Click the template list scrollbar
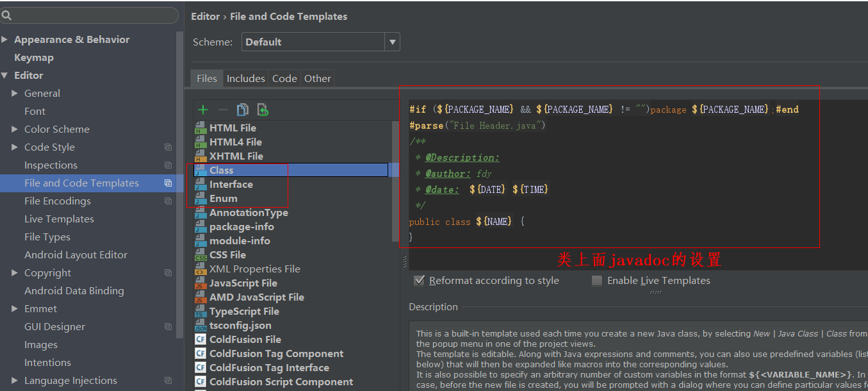The height and width of the screenshot is (391, 868). pyautogui.click(x=395, y=179)
